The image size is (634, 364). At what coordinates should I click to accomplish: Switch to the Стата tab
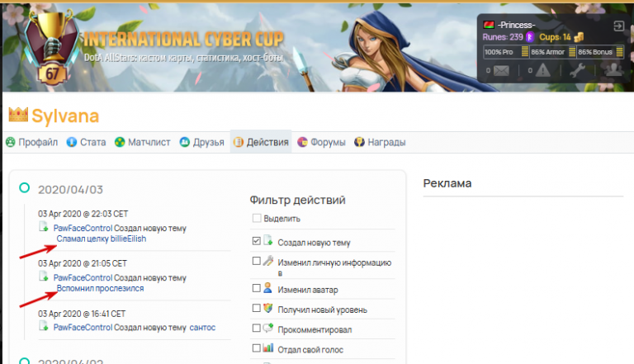click(x=86, y=142)
